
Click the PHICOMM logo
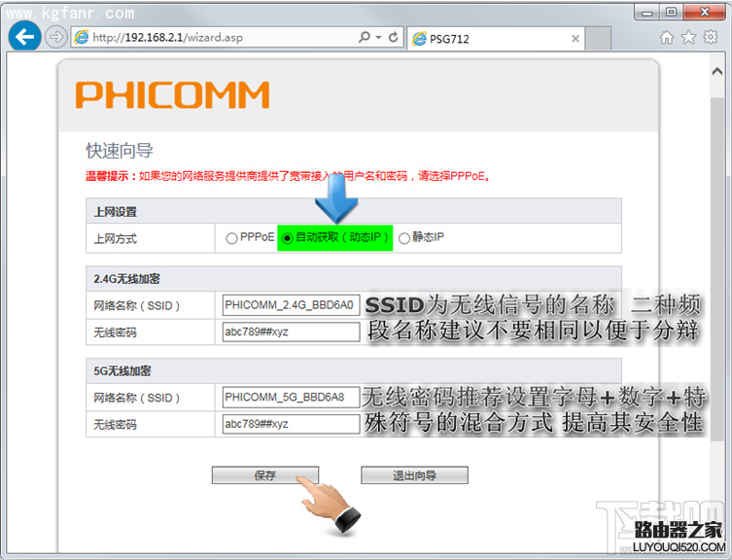pyautogui.click(x=173, y=95)
